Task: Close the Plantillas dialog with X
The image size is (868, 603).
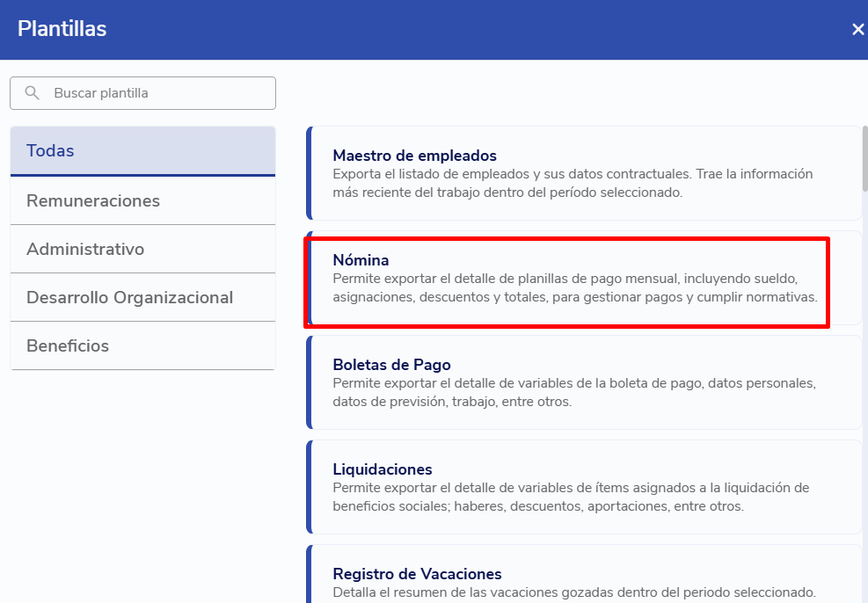Action: pos(857,29)
